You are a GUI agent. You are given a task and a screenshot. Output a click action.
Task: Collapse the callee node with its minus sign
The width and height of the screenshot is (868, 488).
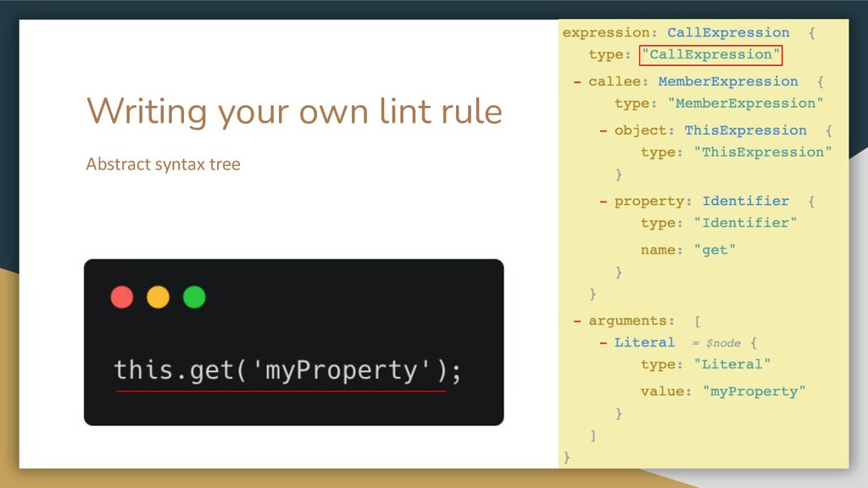tap(577, 82)
